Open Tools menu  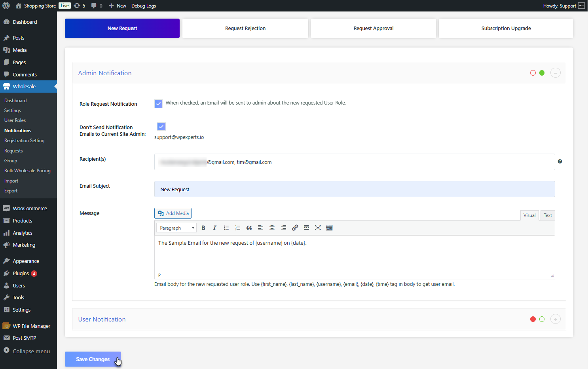[28, 297]
